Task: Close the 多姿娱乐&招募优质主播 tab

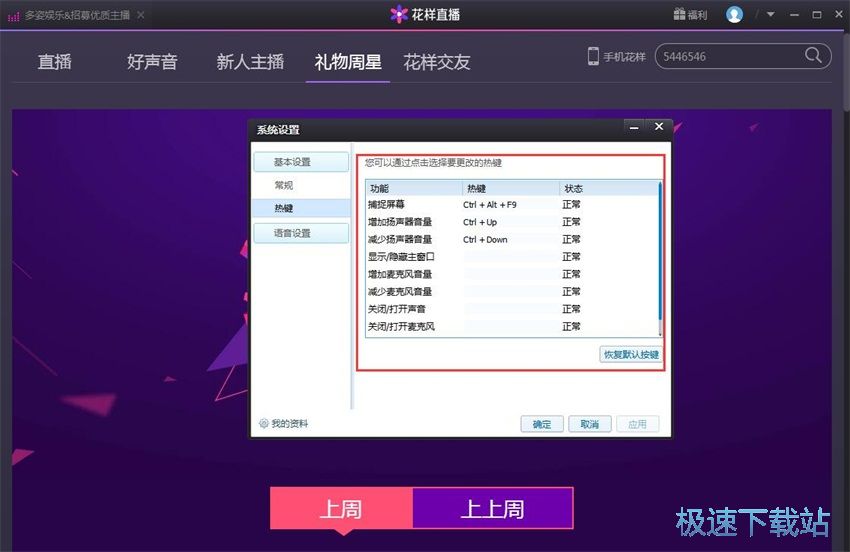Action: coord(141,15)
